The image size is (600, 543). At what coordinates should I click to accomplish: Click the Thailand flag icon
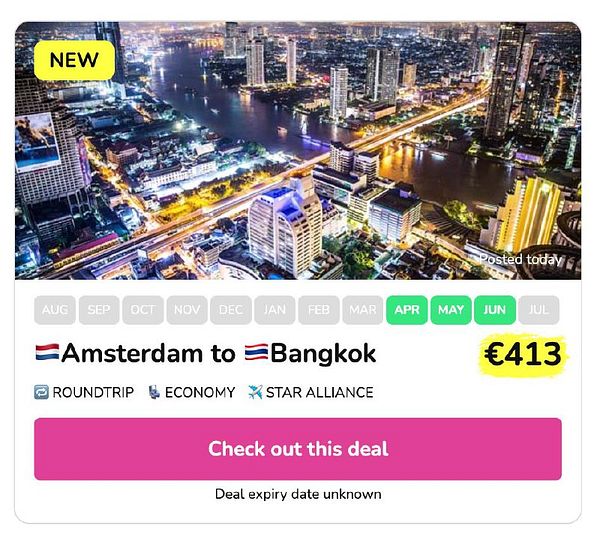pos(257,352)
